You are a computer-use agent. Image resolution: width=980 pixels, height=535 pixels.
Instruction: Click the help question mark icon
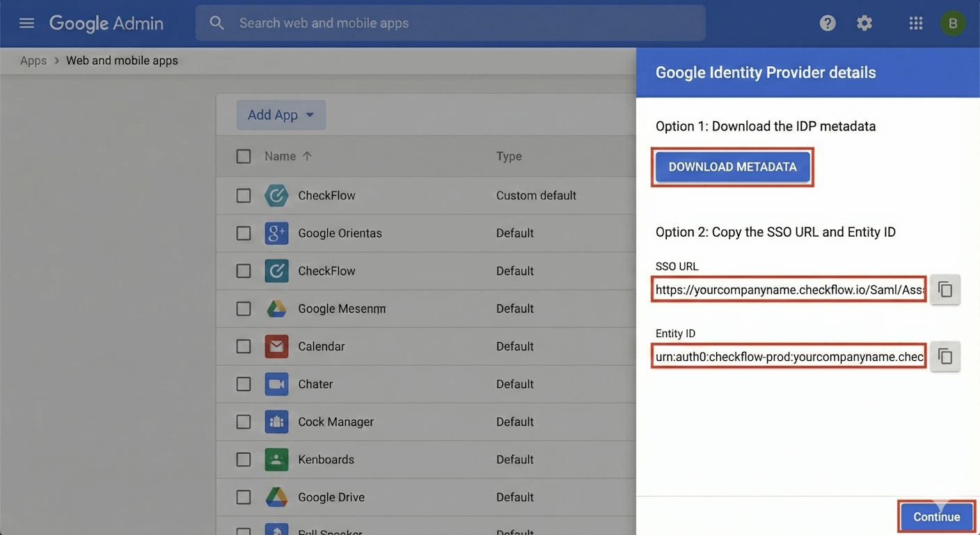pos(827,22)
